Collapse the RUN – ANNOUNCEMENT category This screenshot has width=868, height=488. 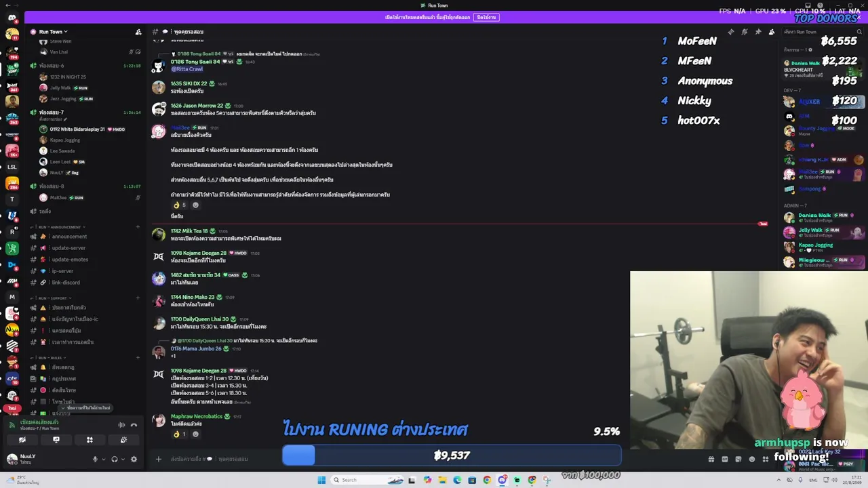click(60, 227)
